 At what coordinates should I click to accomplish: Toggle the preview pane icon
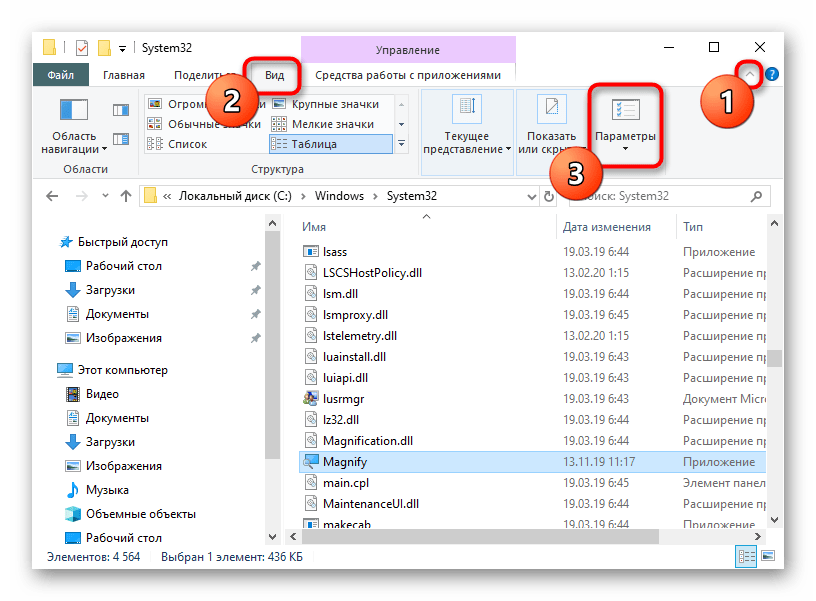[x=121, y=110]
